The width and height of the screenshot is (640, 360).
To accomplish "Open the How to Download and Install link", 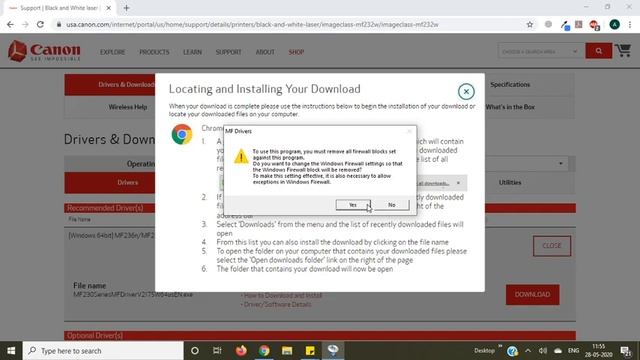I will tap(283, 295).
